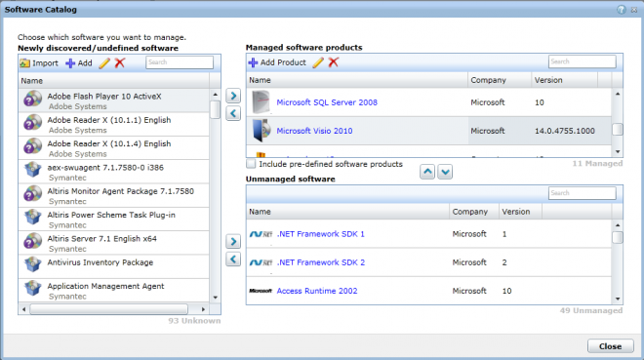Select Altiris Monitor Agent Package 7.1.7580
The width and height of the screenshot is (644, 360).
[114, 196]
